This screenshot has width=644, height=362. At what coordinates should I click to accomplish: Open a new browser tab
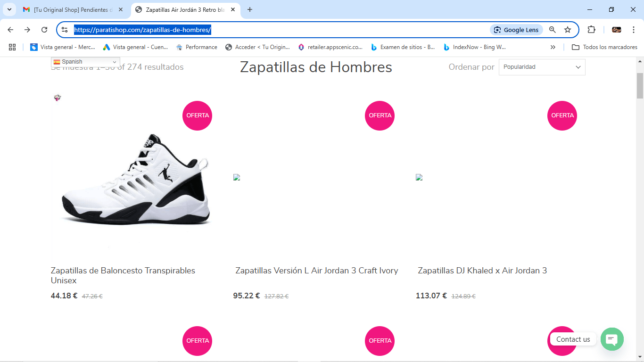coord(250,9)
